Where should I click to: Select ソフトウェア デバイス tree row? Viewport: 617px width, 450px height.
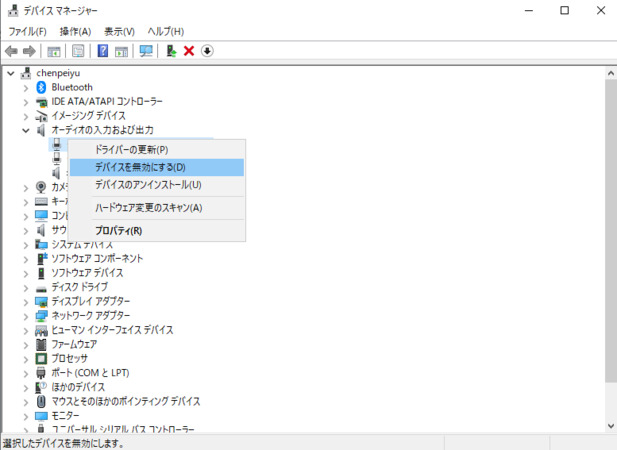[x=87, y=273]
